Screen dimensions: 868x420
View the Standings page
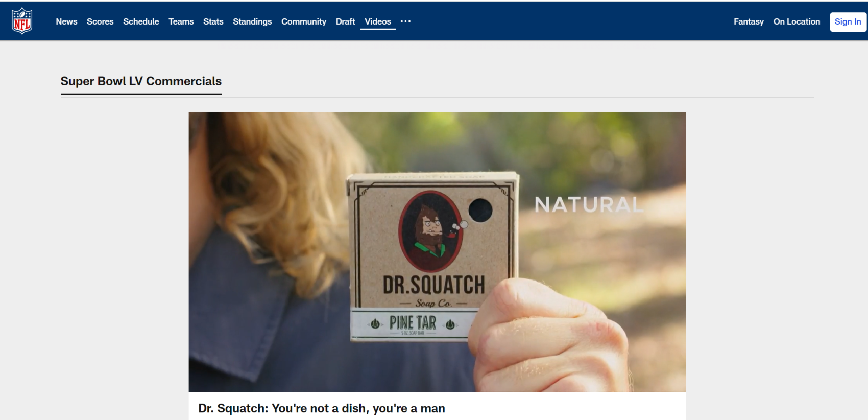point(252,21)
